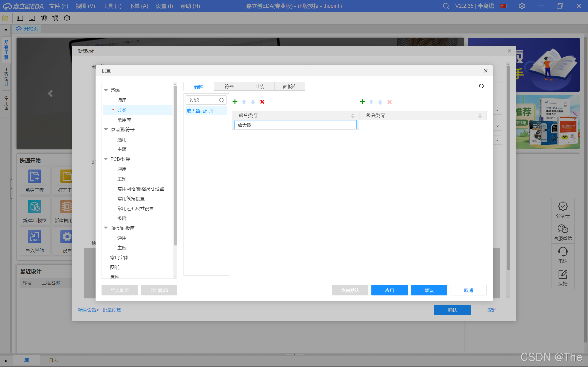Open the gear settings icon in toolbar
The height and width of the screenshot is (367, 588).
[67, 18]
